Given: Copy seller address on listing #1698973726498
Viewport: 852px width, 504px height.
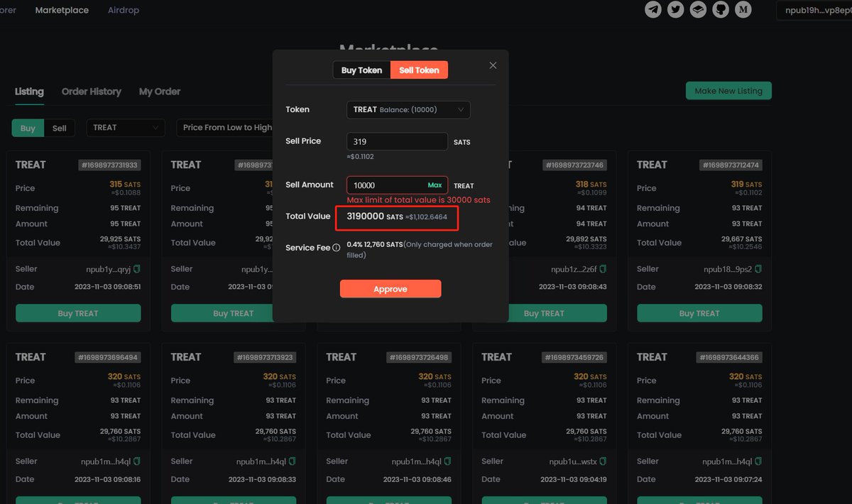Looking at the screenshot, I should click(448, 461).
